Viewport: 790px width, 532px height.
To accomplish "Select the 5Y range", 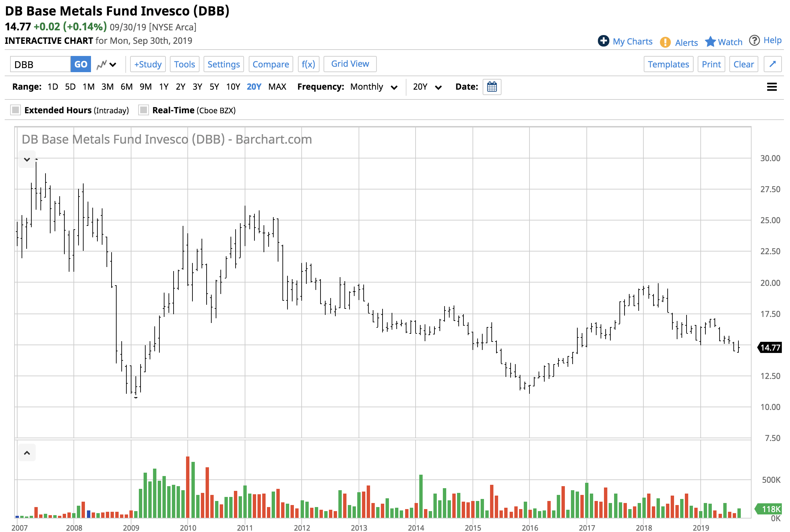I will coord(214,87).
